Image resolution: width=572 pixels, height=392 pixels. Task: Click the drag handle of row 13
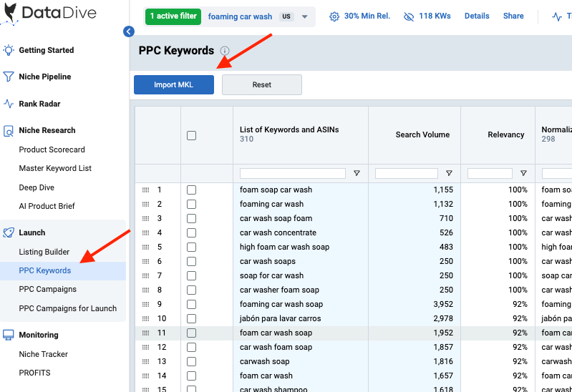(x=145, y=362)
